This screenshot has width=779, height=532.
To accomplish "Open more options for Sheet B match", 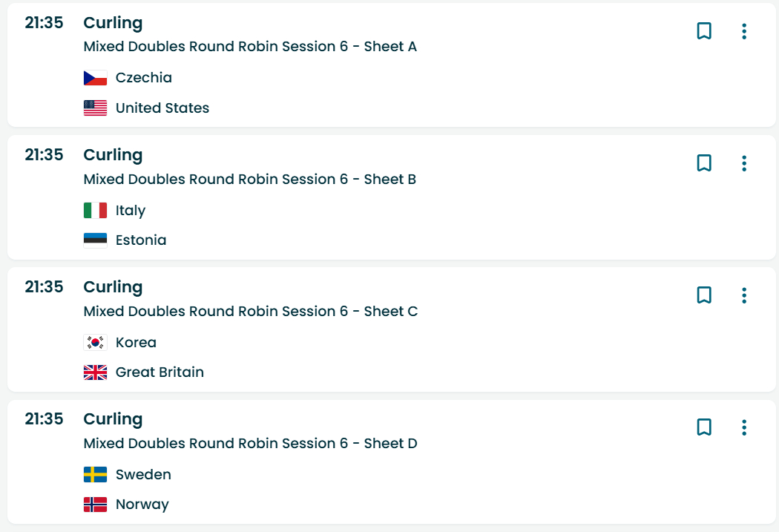I will [x=744, y=163].
